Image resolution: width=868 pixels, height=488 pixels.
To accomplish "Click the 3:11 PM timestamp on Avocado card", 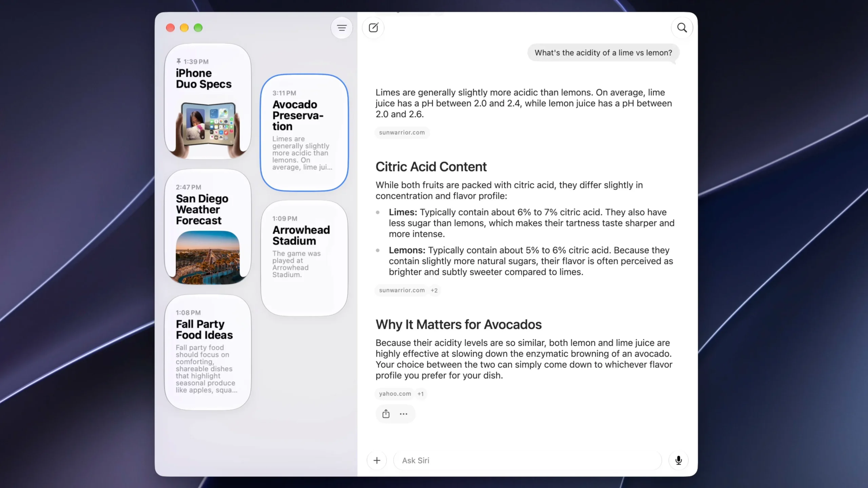I will pos(284,93).
